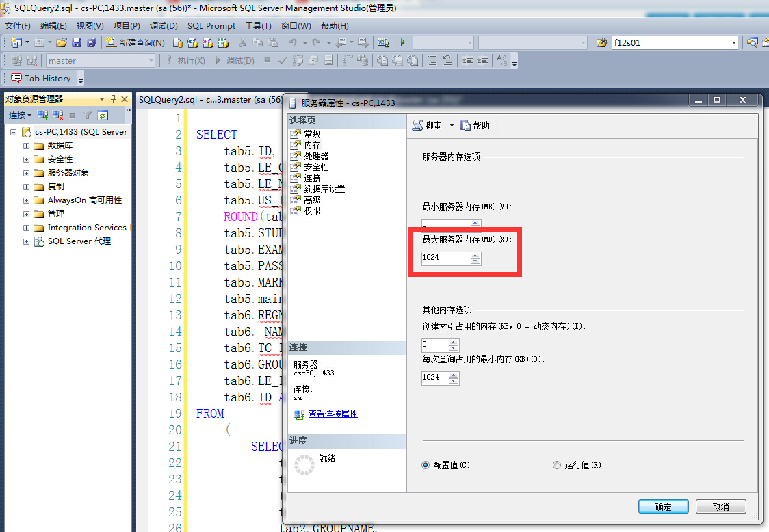Open the 视图(V) menu

coord(90,26)
